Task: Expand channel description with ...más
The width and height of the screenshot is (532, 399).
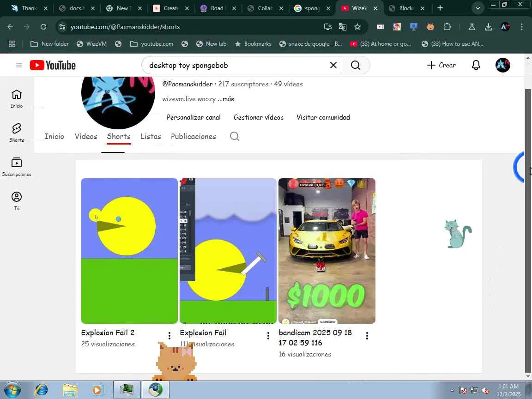Action: point(226,99)
